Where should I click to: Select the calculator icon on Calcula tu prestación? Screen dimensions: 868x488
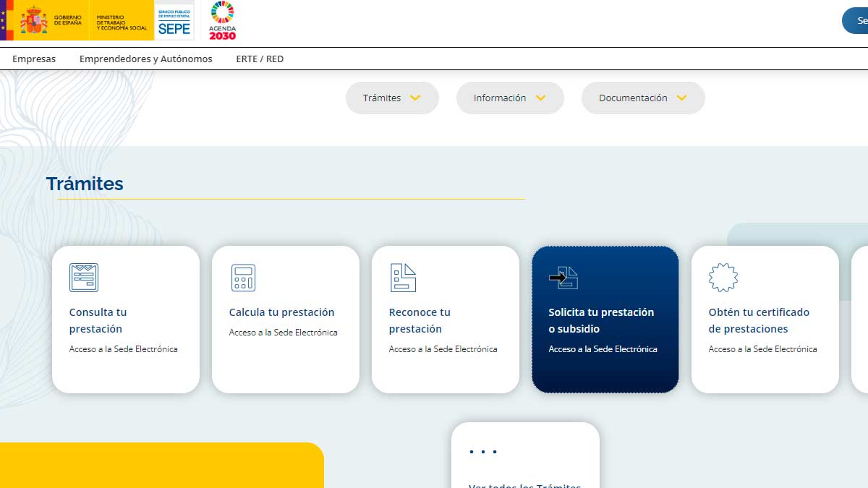tap(243, 277)
